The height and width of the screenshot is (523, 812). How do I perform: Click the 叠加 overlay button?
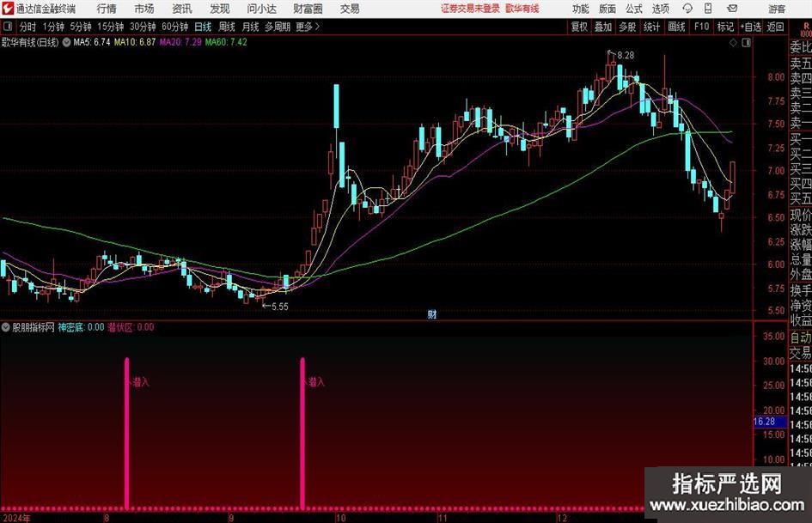click(603, 27)
